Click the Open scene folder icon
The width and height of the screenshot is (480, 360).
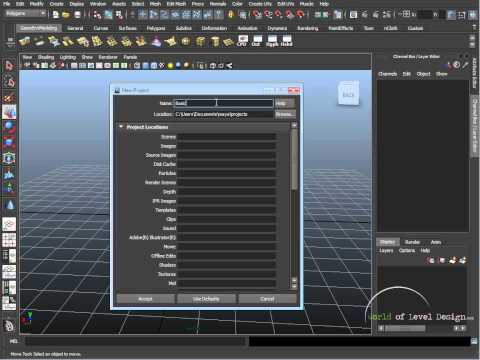coord(66,15)
